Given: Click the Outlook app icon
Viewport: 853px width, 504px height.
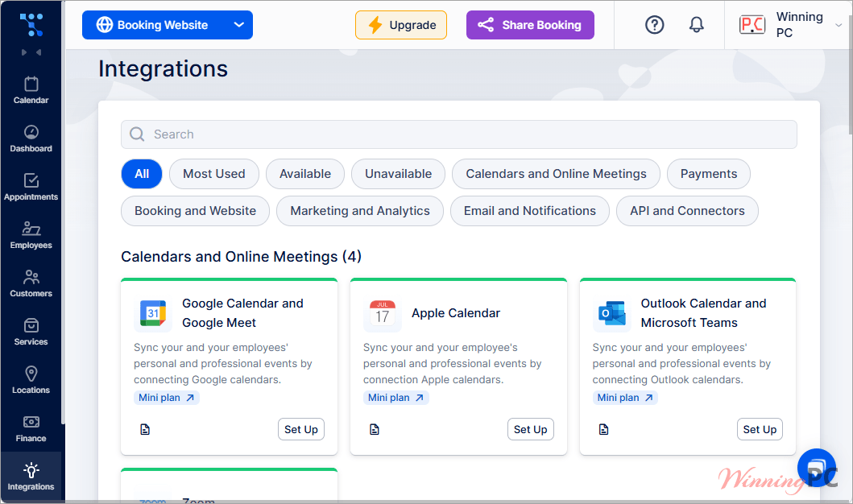Looking at the screenshot, I should pyautogui.click(x=612, y=313).
